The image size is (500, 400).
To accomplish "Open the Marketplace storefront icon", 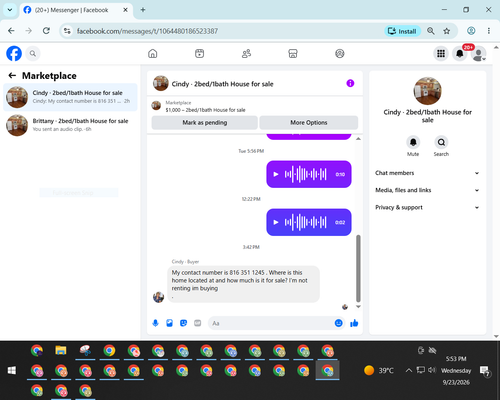I will pos(293,53).
